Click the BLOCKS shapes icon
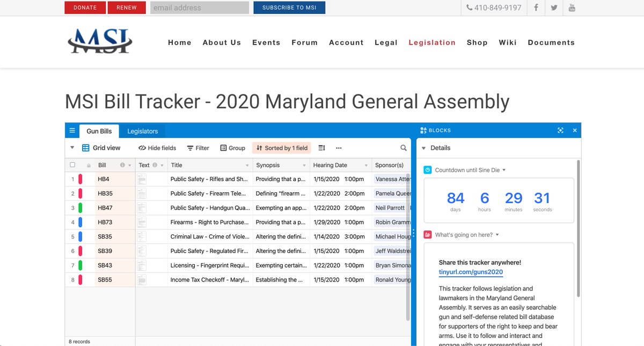The height and width of the screenshot is (346, 644). (x=423, y=131)
